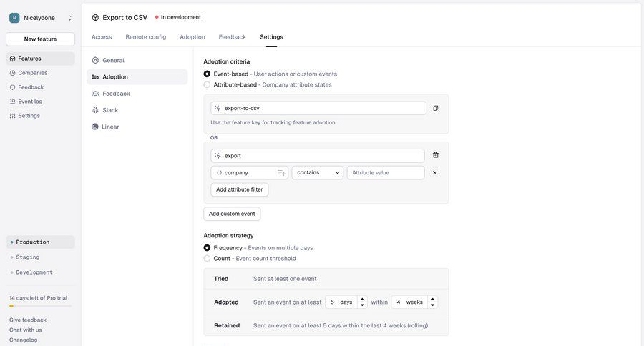The width and height of the screenshot is (644, 346).
Task: Select Attribute-based adoption criteria
Action: point(207,85)
